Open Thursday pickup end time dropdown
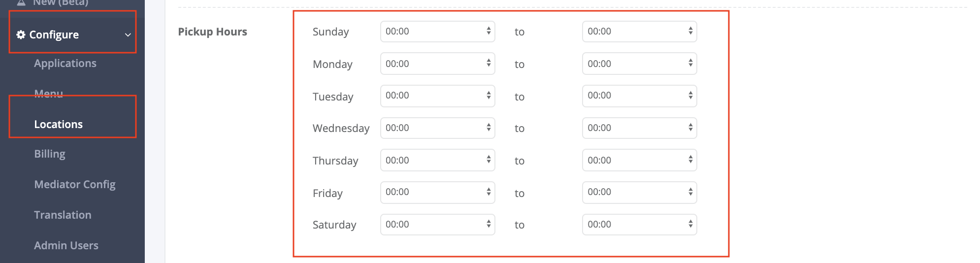 coord(639,160)
